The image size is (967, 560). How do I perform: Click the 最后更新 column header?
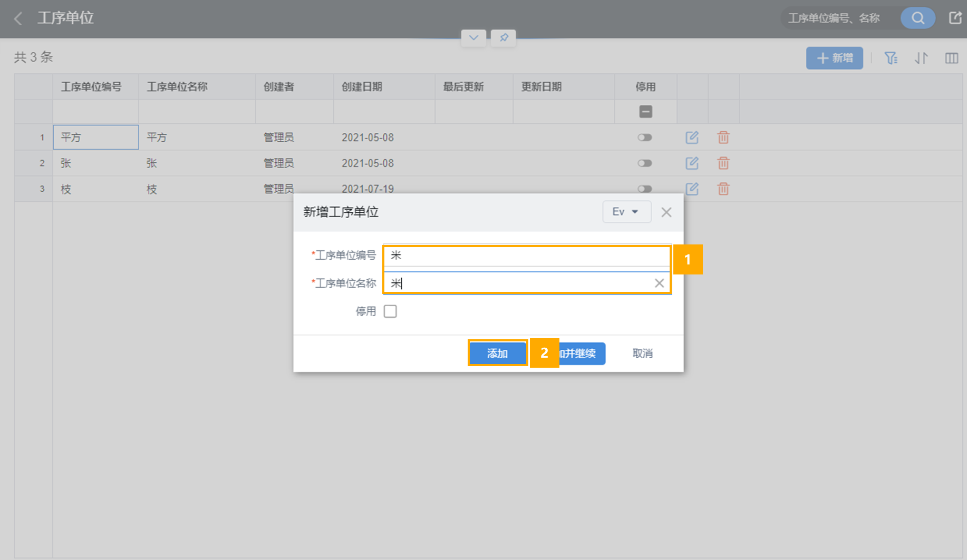coord(474,87)
